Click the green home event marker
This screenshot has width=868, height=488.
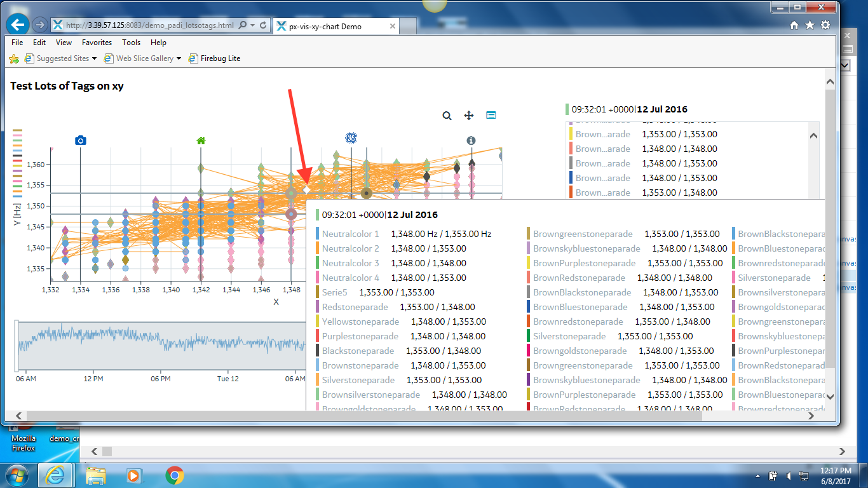(201, 140)
